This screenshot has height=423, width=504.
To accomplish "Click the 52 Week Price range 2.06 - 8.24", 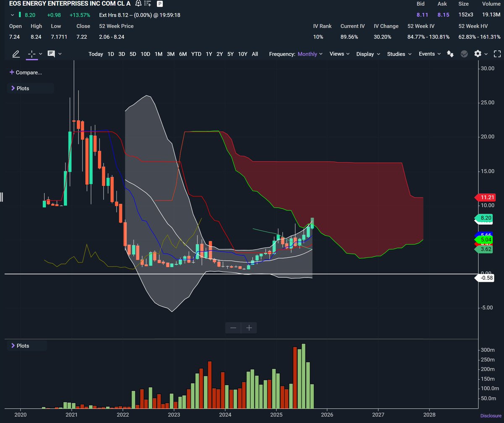I will click(111, 37).
